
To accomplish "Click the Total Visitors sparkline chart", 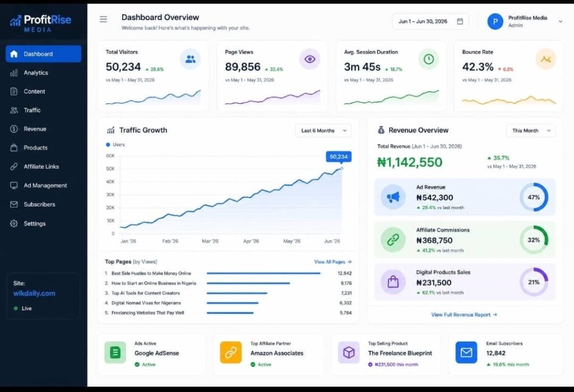I will click(153, 97).
